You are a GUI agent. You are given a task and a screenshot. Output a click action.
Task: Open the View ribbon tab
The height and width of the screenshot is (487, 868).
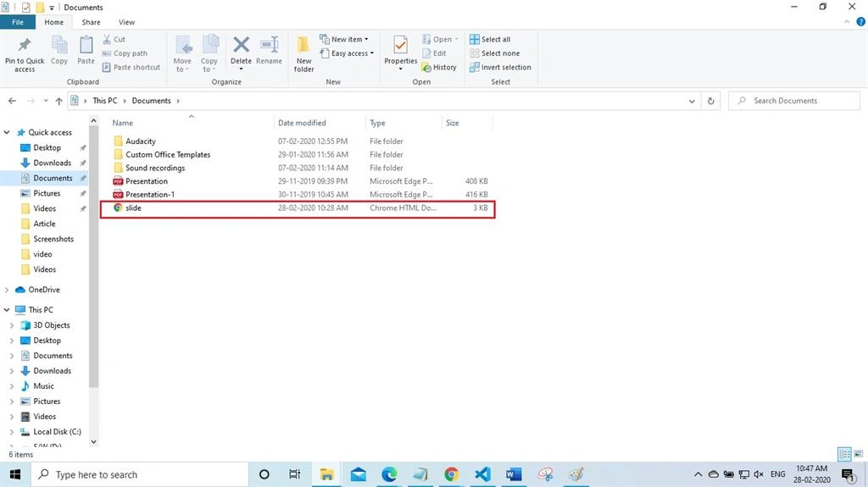126,22
